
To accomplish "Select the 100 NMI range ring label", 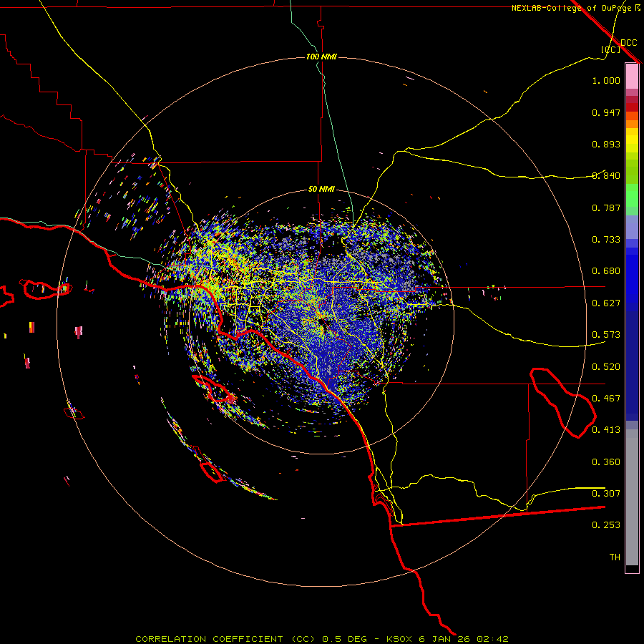I will pyautogui.click(x=321, y=57).
